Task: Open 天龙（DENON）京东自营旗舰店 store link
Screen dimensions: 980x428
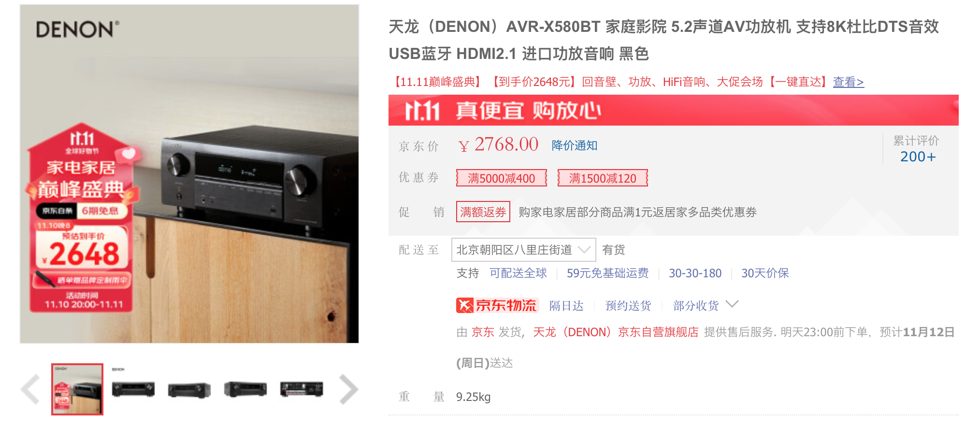Action: point(616,332)
